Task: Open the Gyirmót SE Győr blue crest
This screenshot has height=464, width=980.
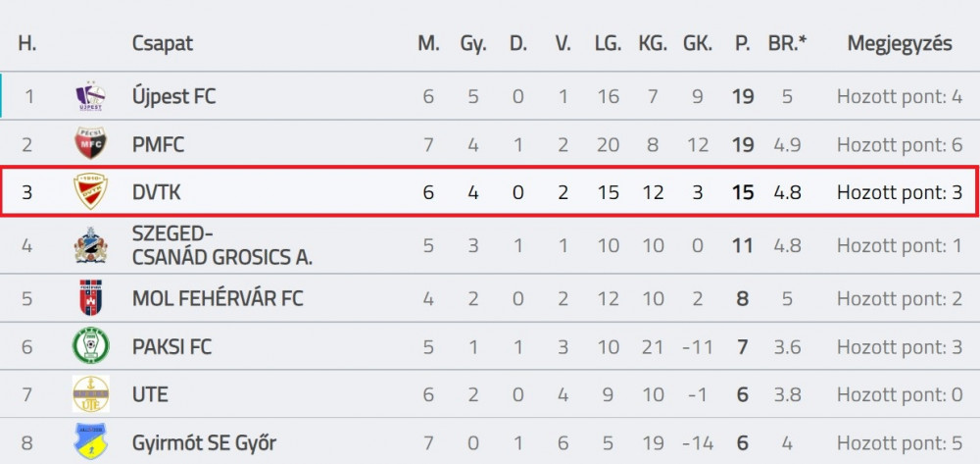Action: coord(90,441)
